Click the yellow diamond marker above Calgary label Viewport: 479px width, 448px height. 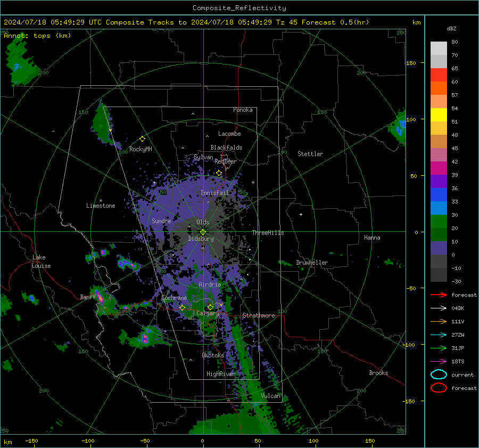coord(210,307)
